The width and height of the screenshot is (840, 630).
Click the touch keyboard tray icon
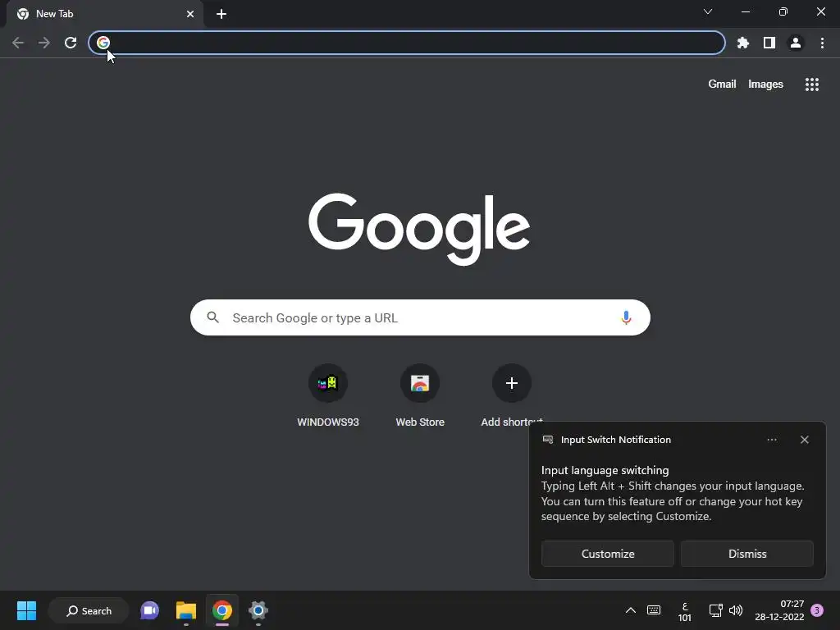click(x=654, y=610)
